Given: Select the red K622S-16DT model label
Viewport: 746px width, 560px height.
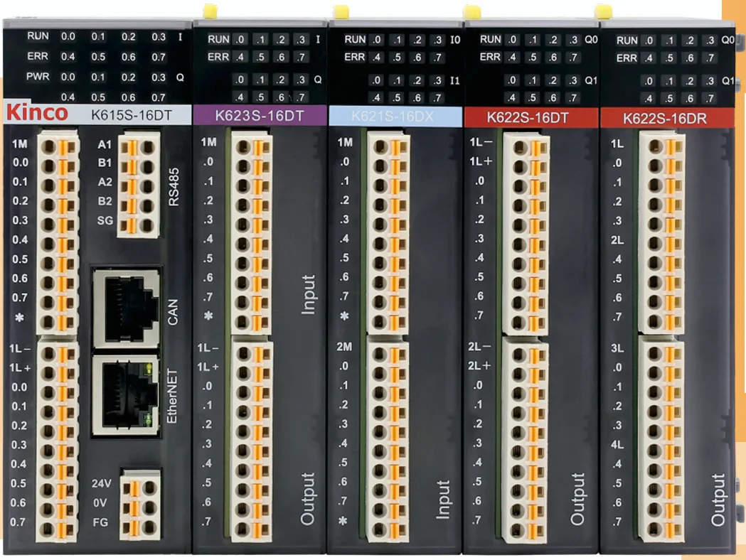Looking at the screenshot, I should coord(528,117).
